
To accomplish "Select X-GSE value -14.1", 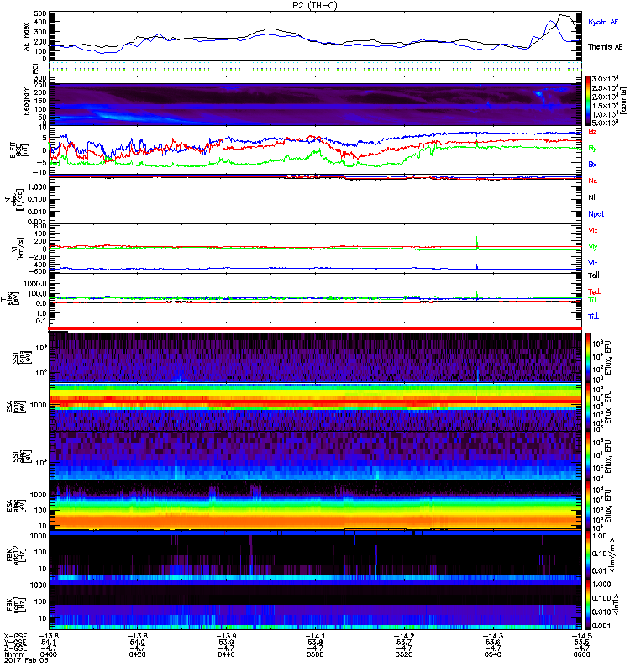I will 315,637.
